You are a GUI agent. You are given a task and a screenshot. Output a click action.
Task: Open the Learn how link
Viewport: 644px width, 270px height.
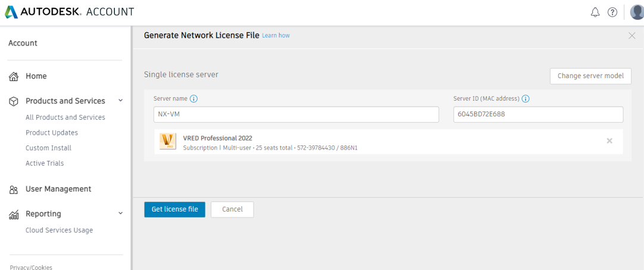pyautogui.click(x=276, y=36)
